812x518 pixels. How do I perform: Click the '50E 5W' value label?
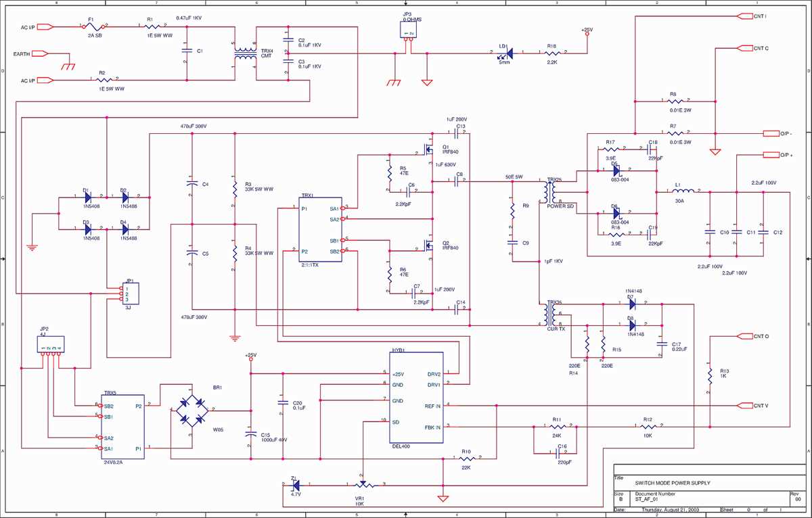[x=514, y=176]
